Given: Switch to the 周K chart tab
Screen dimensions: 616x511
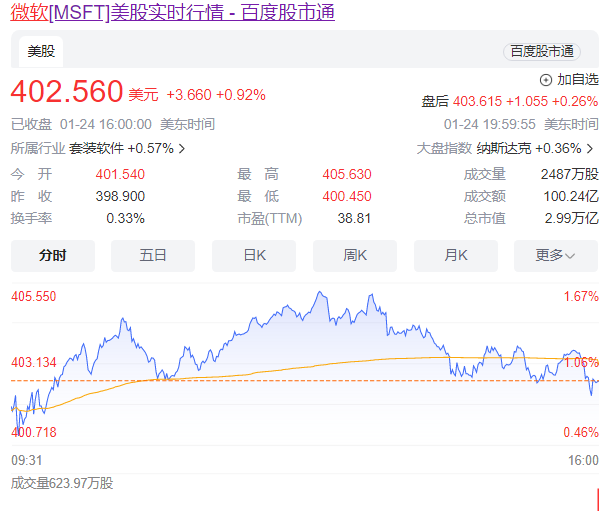Looking at the screenshot, I should click(x=355, y=256).
